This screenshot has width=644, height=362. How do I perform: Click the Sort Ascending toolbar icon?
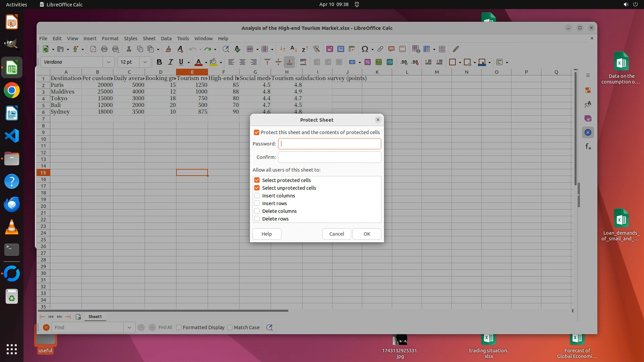(x=293, y=49)
